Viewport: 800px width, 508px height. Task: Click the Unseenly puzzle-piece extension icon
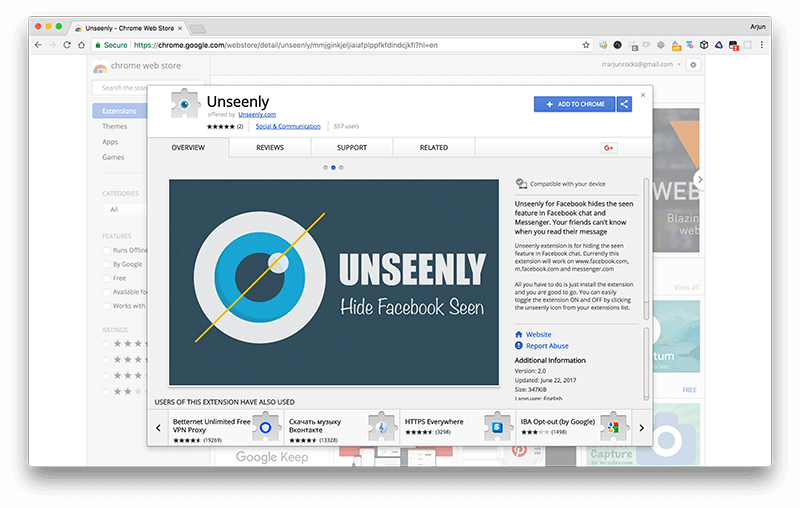click(186, 105)
